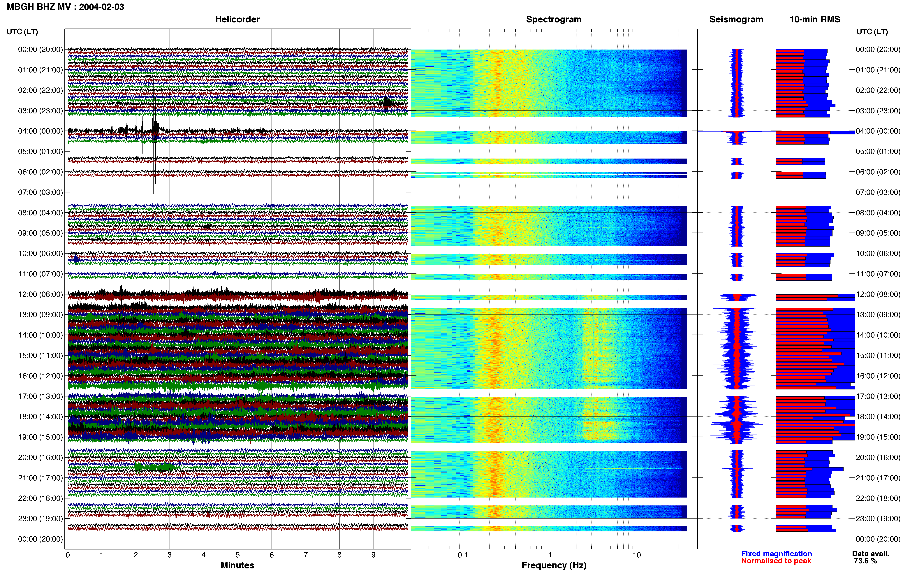Select the Helicorder panel heading
Viewport: 924px width, 578px height.
(x=237, y=20)
